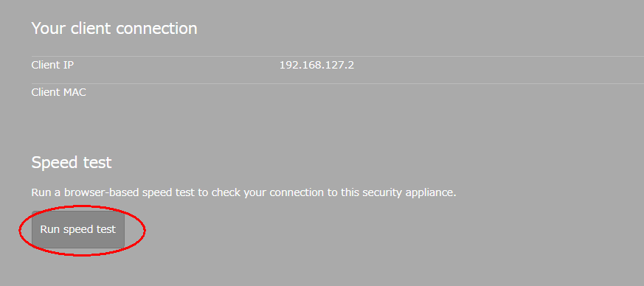Click the 'IP' text in Client IP row
The image size is (644, 286).
[x=69, y=65]
